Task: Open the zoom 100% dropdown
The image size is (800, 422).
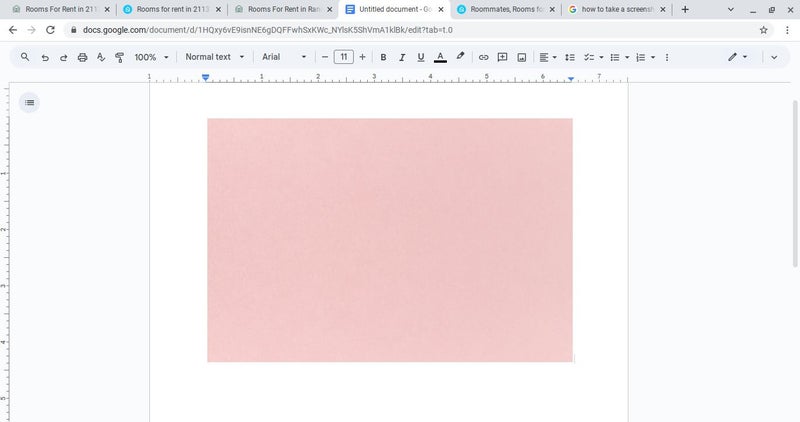Action: click(151, 57)
